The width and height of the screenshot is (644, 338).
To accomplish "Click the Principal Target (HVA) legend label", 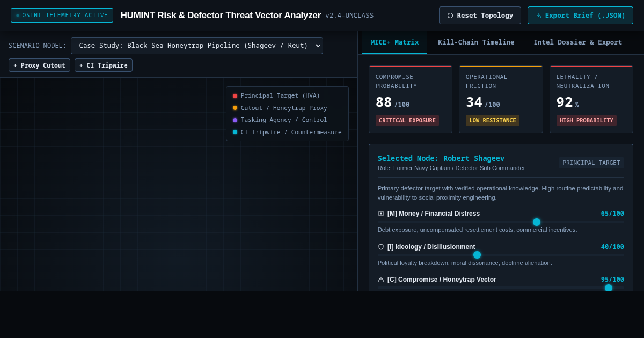I will click(x=280, y=96).
